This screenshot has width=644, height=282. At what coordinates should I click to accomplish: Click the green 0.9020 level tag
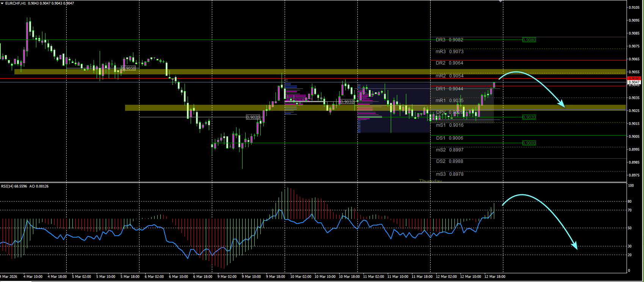529,117
